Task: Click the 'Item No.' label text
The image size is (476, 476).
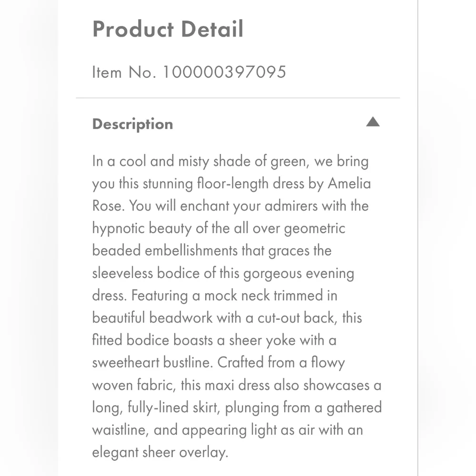Action: pos(124,72)
